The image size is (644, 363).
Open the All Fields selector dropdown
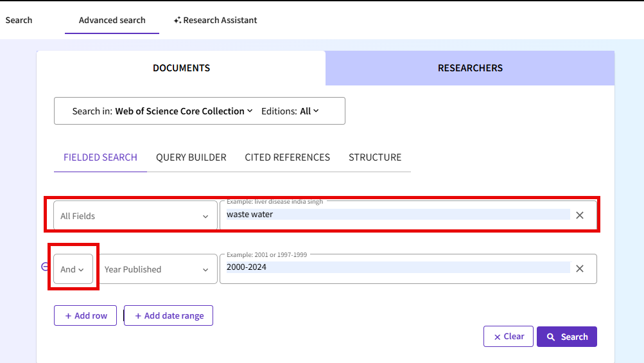pos(135,216)
